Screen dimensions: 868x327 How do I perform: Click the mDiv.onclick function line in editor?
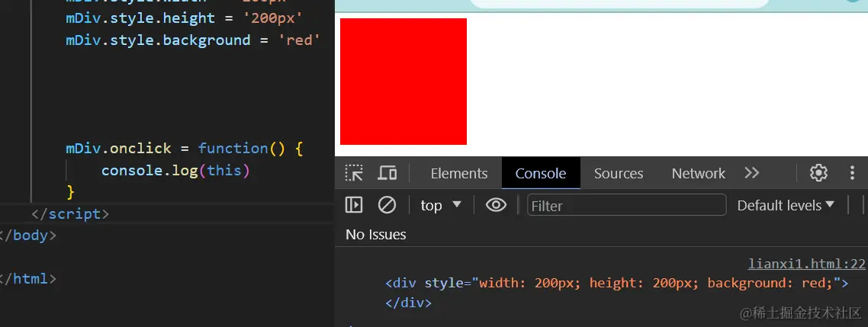click(x=185, y=149)
